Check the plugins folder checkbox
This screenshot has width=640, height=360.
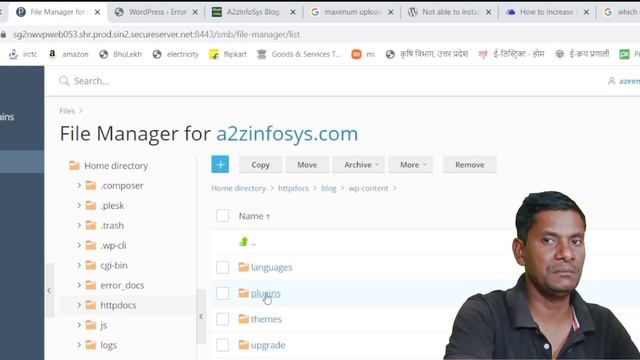[x=222, y=293]
